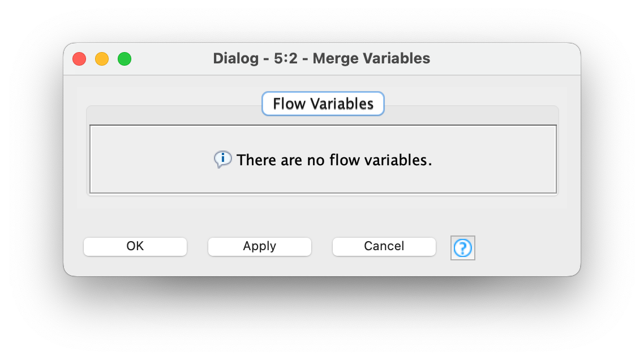Click "Merge Variables" in the window title
The height and width of the screenshot is (360, 644).
[x=371, y=58]
